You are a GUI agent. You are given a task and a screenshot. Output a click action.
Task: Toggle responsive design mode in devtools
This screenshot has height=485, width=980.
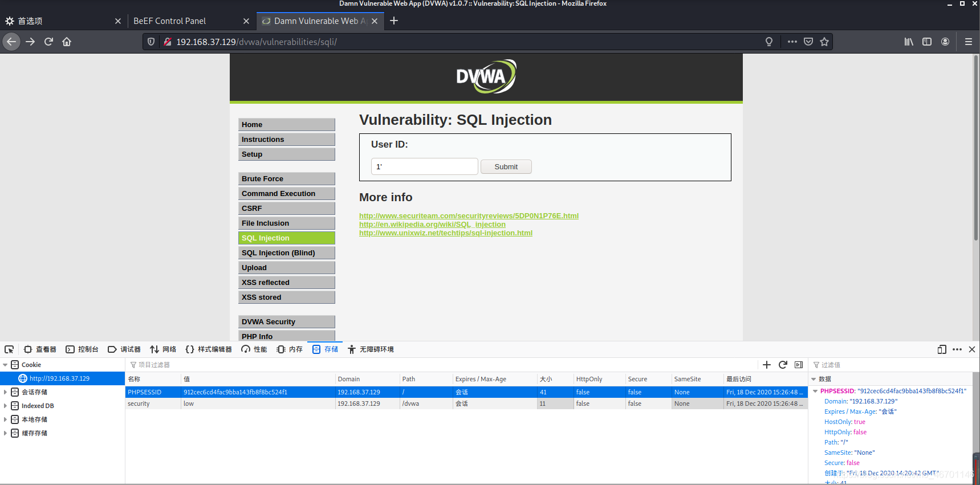tap(942, 349)
